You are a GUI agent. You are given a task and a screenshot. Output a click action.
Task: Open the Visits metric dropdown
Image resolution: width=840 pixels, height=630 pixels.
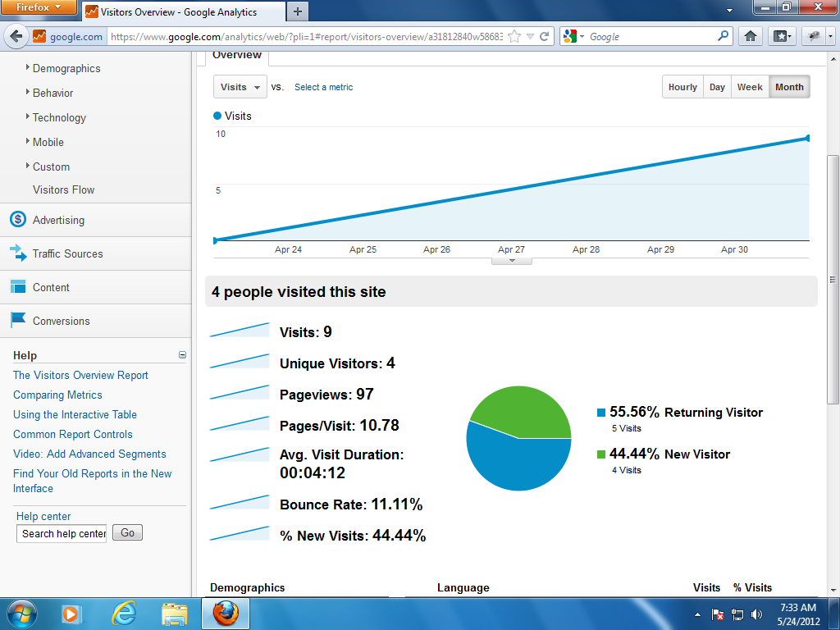point(240,87)
